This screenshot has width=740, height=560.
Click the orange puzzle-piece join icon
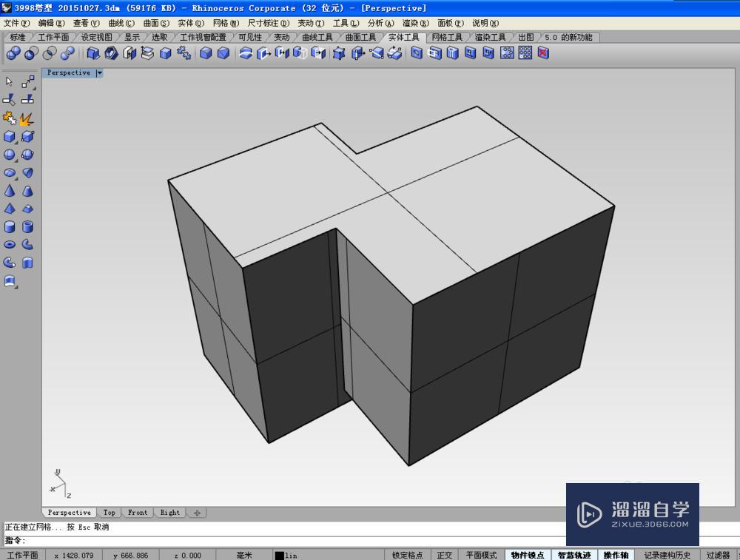coord(9,118)
